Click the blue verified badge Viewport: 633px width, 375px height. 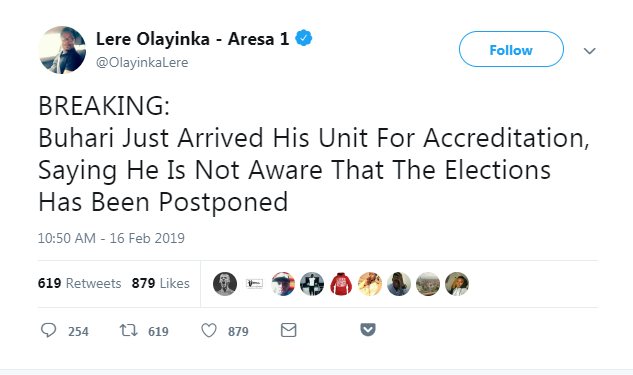point(304,38)
